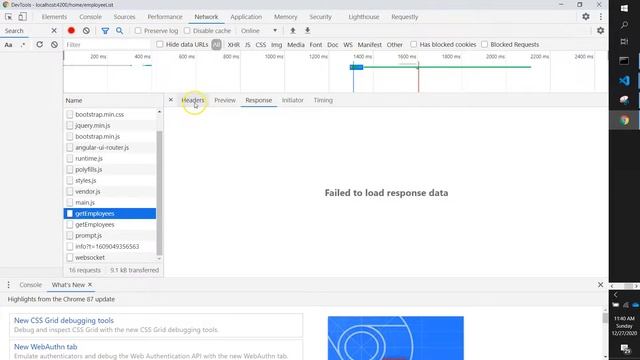Open DevTools three-dot customize menu
The height and width of the screenshot is (360, 640).
pyautogui.click(x=600, y=17)
